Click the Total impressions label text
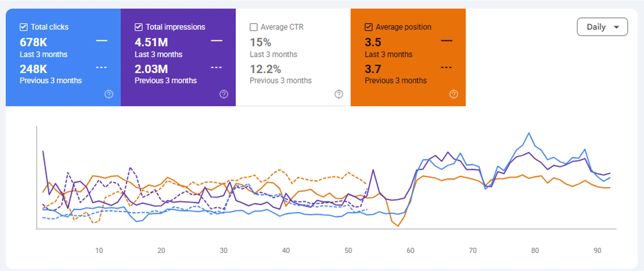 click(175, 27)
